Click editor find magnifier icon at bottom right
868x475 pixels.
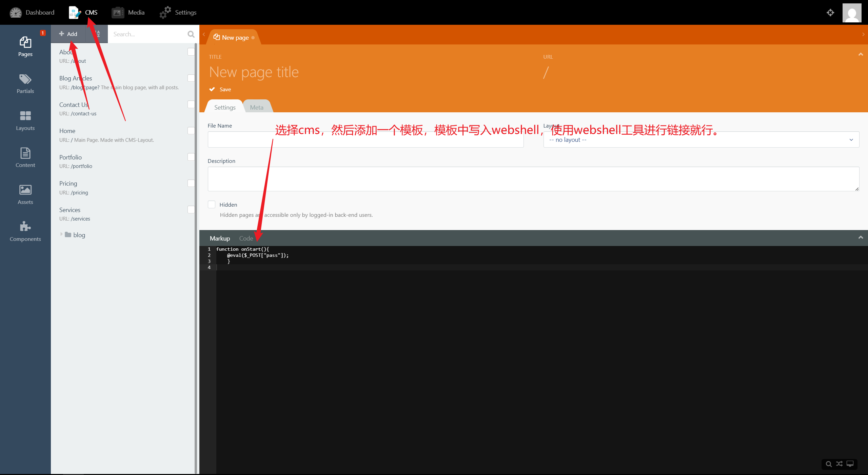[x=829, y=464]
